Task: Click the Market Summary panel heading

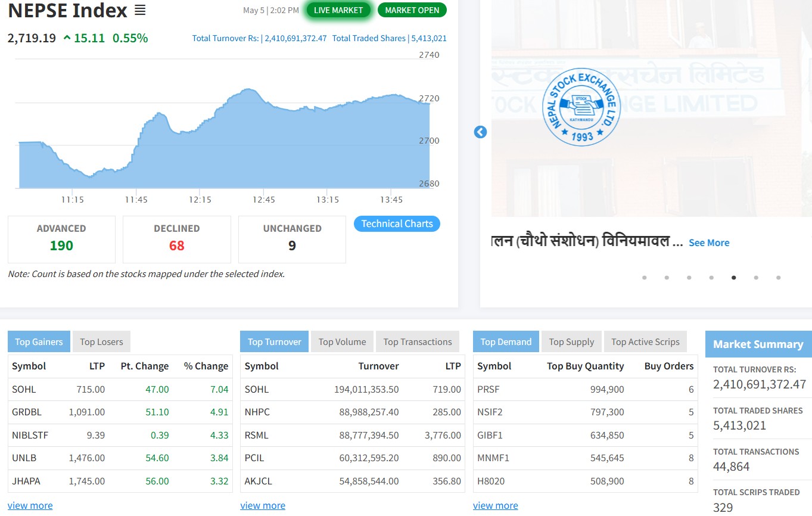Action: (x=758, y=344)
